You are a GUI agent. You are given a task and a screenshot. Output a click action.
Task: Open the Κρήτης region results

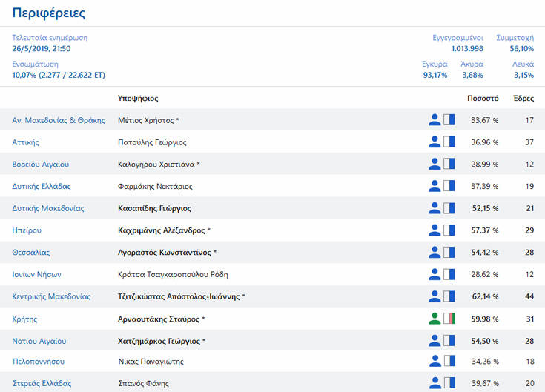pos(24,319)
